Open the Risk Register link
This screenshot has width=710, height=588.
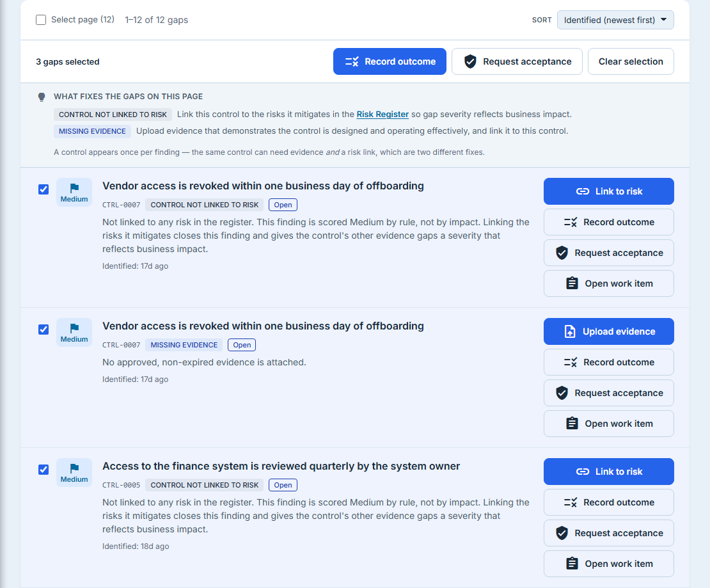(x=383, y=114)
